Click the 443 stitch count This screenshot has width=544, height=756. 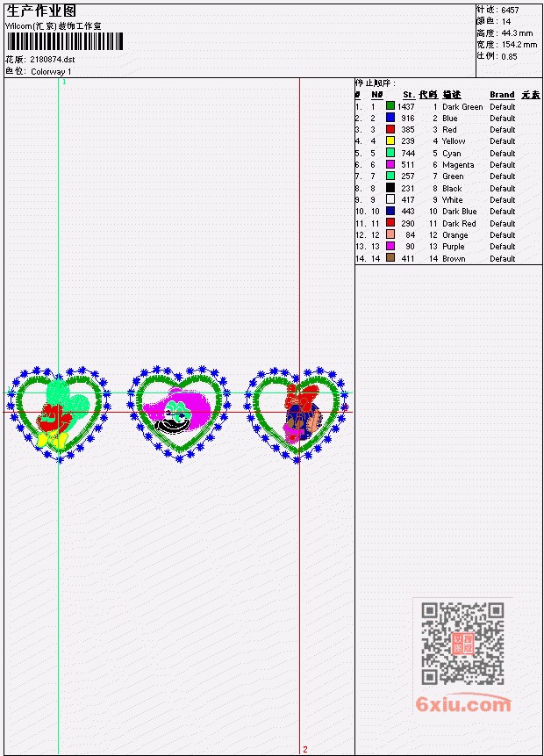408,212
